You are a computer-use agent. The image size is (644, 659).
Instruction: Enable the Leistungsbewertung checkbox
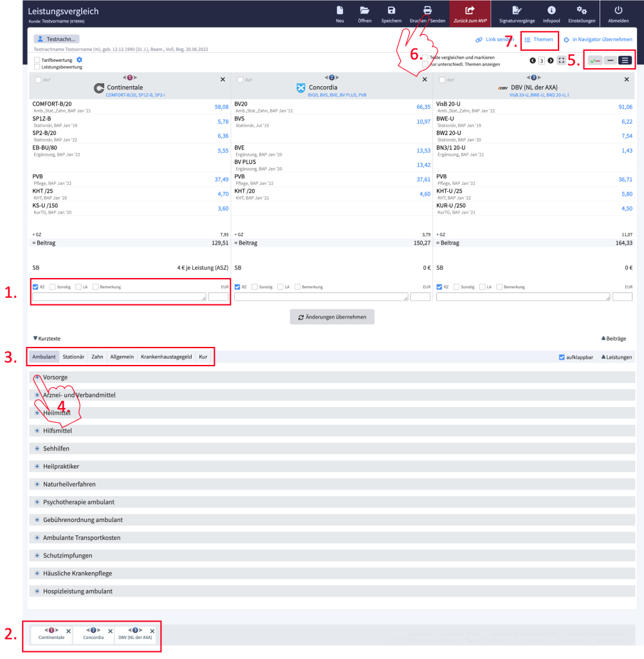[x=37, y=67]
